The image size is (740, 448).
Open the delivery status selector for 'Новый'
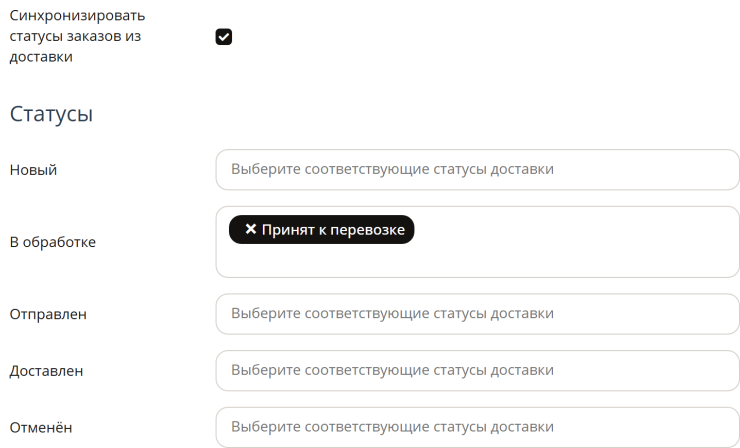click(x=477, y=169)
